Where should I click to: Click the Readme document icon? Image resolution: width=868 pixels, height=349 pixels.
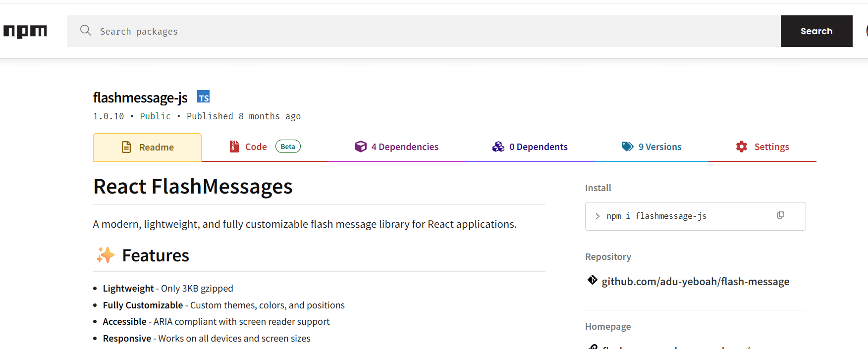click(x=126, y=147)
